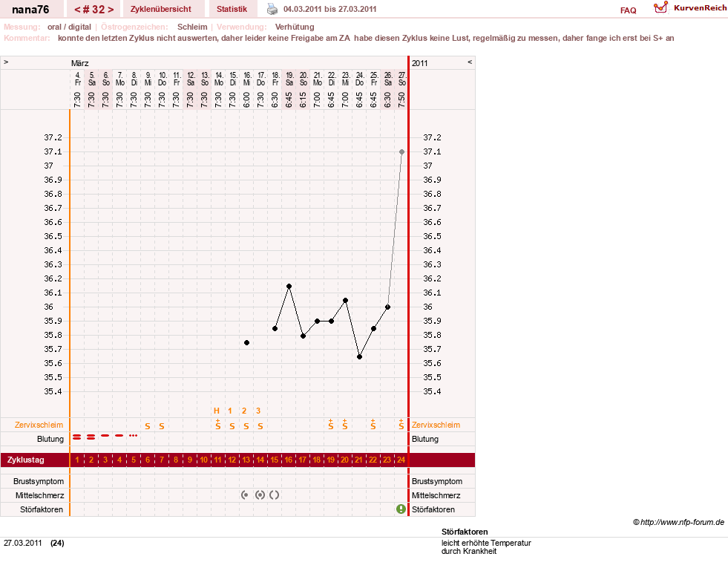Click the green Störfaktoren warning icon

401,509
